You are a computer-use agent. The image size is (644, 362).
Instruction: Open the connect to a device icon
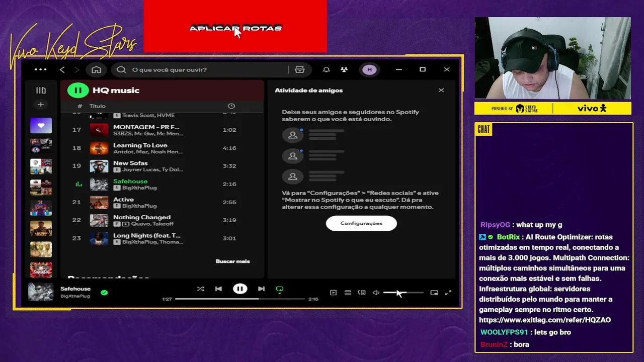[x=362, y=293]
